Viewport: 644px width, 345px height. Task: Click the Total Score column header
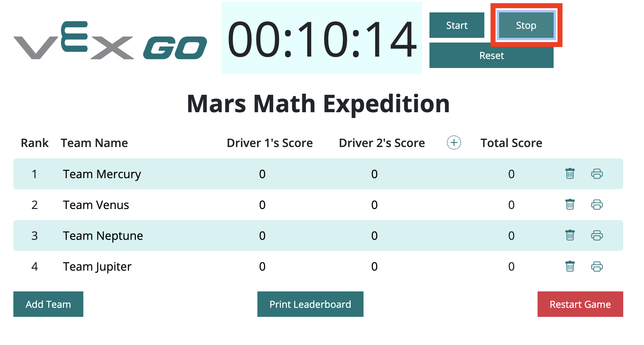(511, 143)
